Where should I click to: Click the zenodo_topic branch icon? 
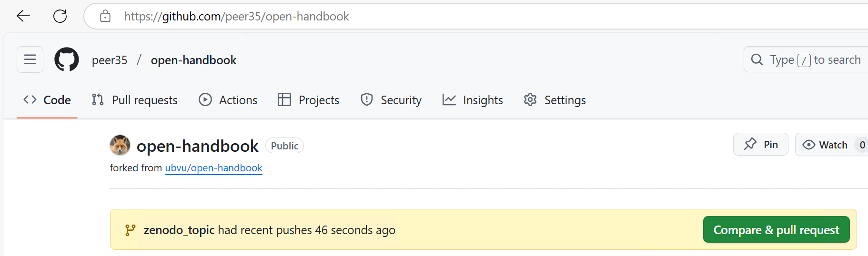[130, 230]
